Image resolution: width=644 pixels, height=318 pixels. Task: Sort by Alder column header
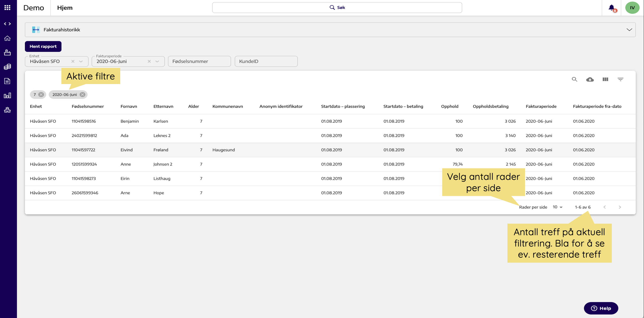[193, 106]
